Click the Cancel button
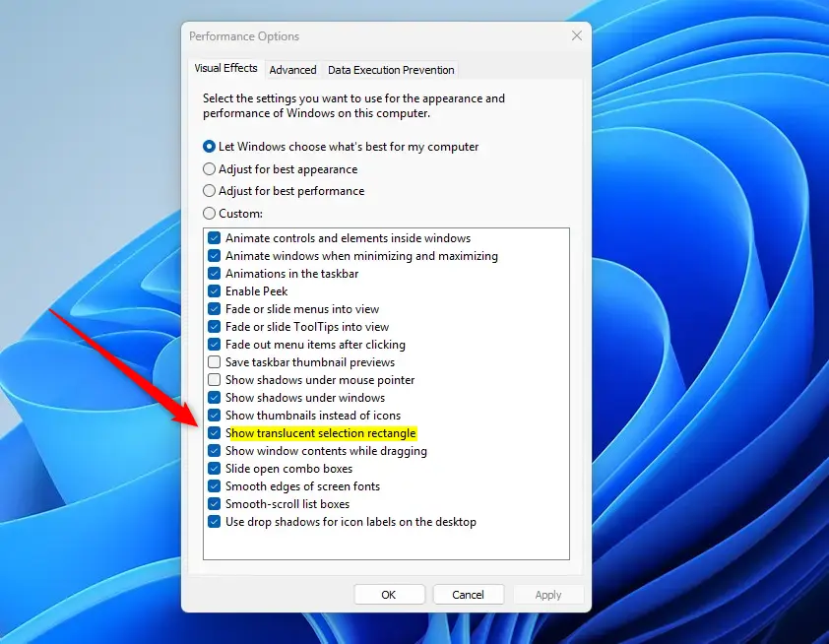829x644 pixels. [469, 595]
